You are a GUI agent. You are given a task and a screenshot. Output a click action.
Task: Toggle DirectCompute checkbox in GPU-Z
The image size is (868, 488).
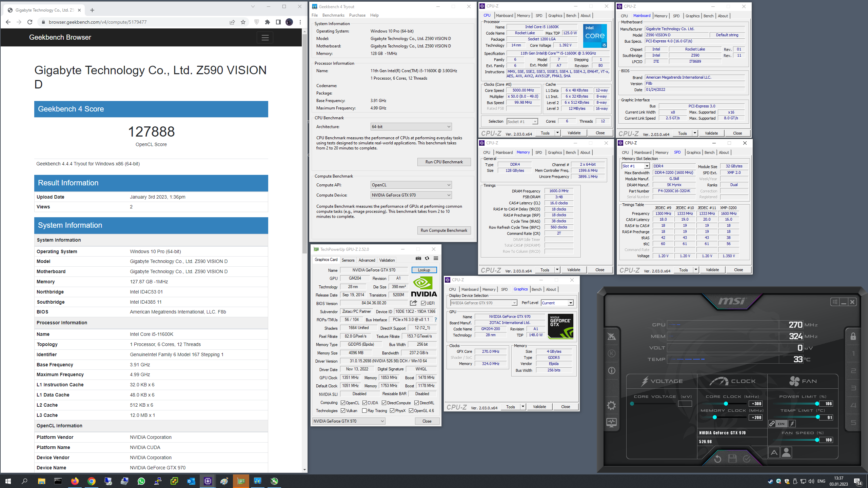tap(384, 403)
